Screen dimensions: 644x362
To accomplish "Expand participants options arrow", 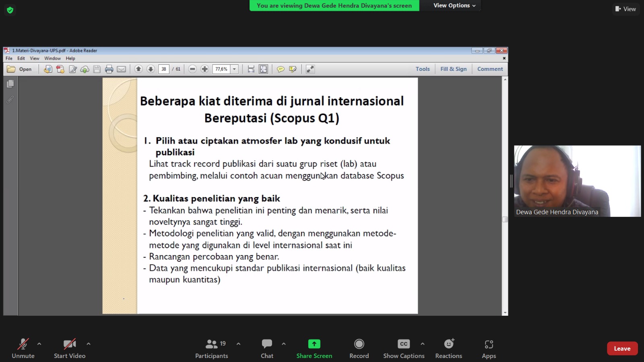I will [238, 344].
